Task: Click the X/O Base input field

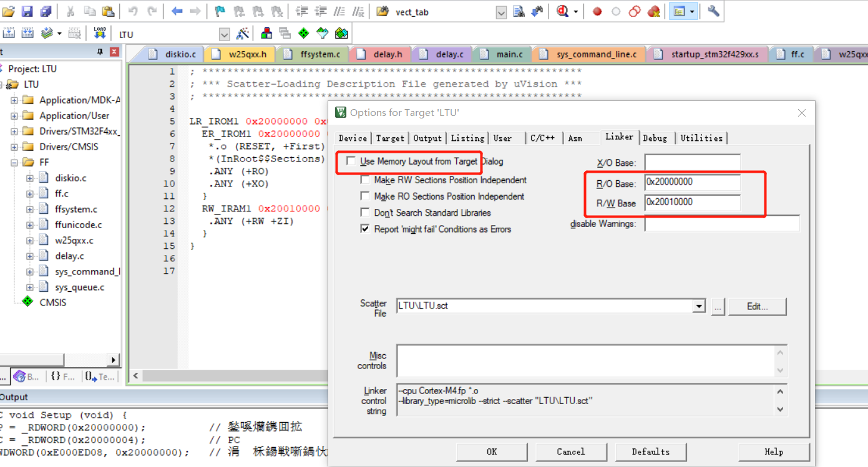Action: [x=692, y=162]
